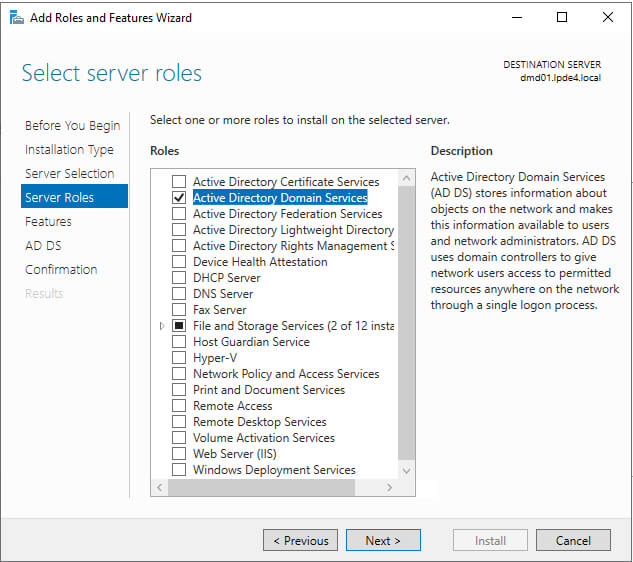Select the Remote Desktop Services checkbox
The width and height of the screenshot is (633, 562).
pos(179,422)
